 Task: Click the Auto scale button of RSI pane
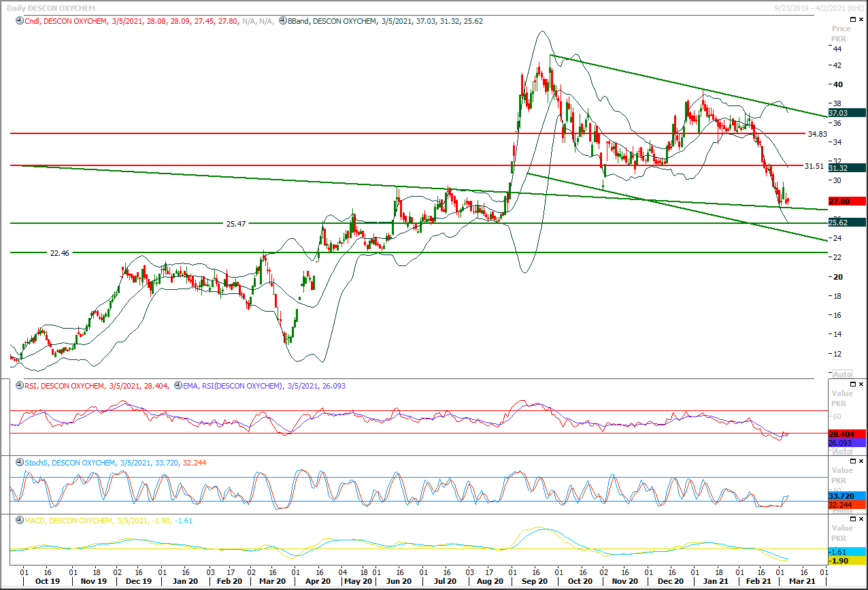[x=842, y=451]
